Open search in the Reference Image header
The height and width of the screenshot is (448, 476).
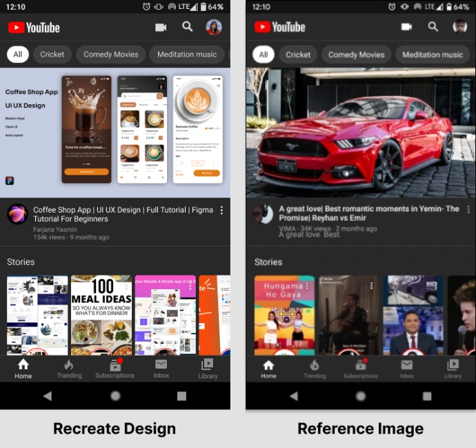433,27
